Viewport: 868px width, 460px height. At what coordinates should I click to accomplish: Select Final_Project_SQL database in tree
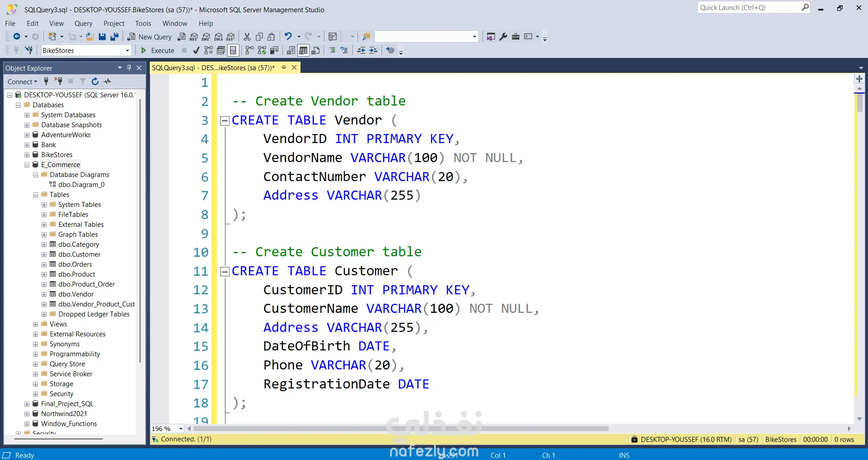[67, 404]
